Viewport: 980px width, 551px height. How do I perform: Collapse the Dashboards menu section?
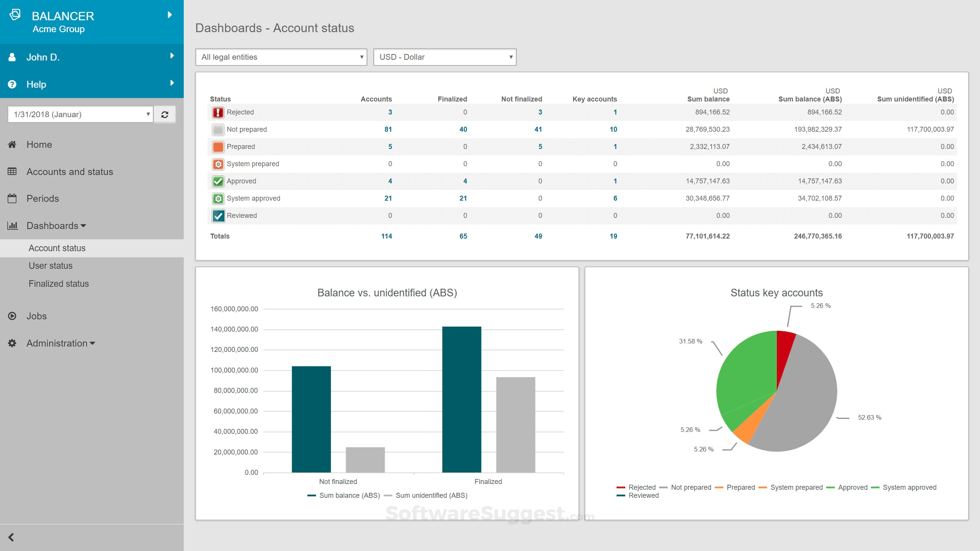pos(83,226)
